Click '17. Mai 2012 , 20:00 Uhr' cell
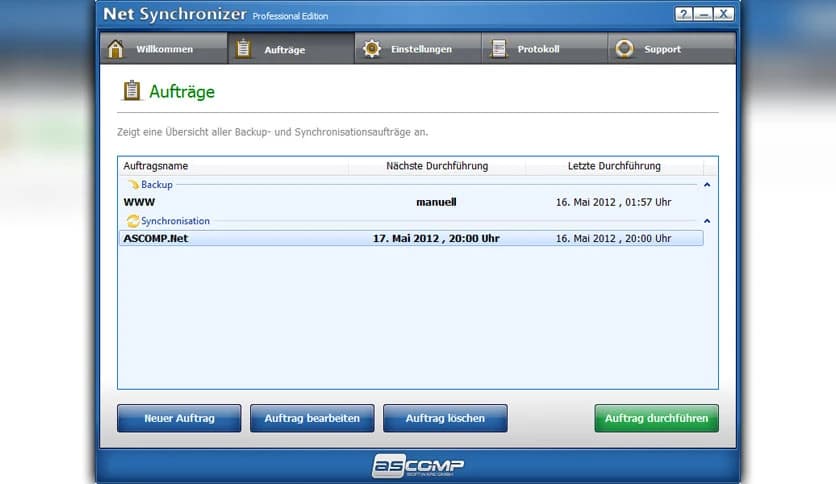Viewport: 836px width, 484px height. coord(436,238)
